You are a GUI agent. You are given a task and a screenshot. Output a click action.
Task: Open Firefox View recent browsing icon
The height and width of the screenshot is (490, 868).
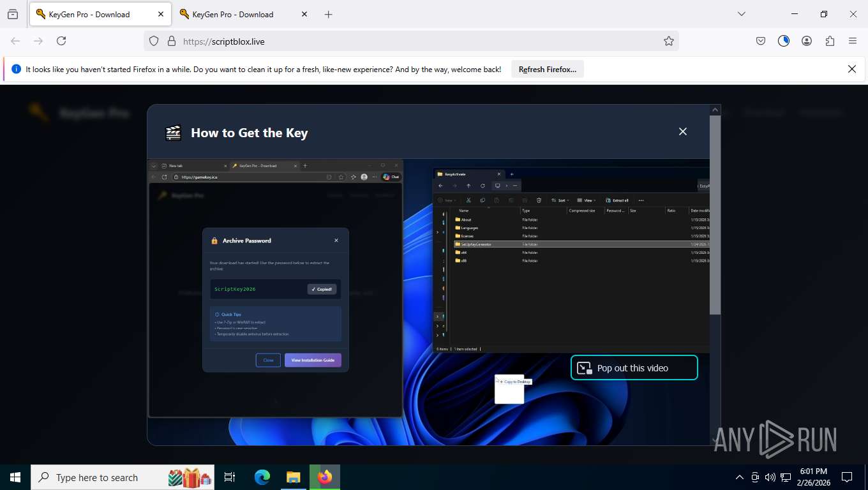click(x=13, y=14)
